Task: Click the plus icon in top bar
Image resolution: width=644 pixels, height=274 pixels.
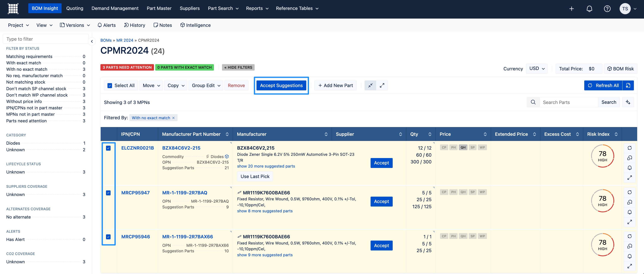Action: tap(571, 9)
